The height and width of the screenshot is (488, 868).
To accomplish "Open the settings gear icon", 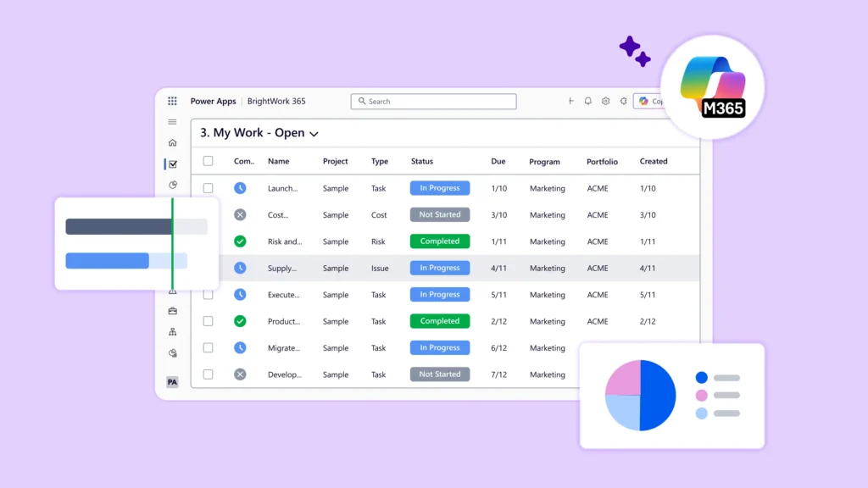I will (605, 101).
